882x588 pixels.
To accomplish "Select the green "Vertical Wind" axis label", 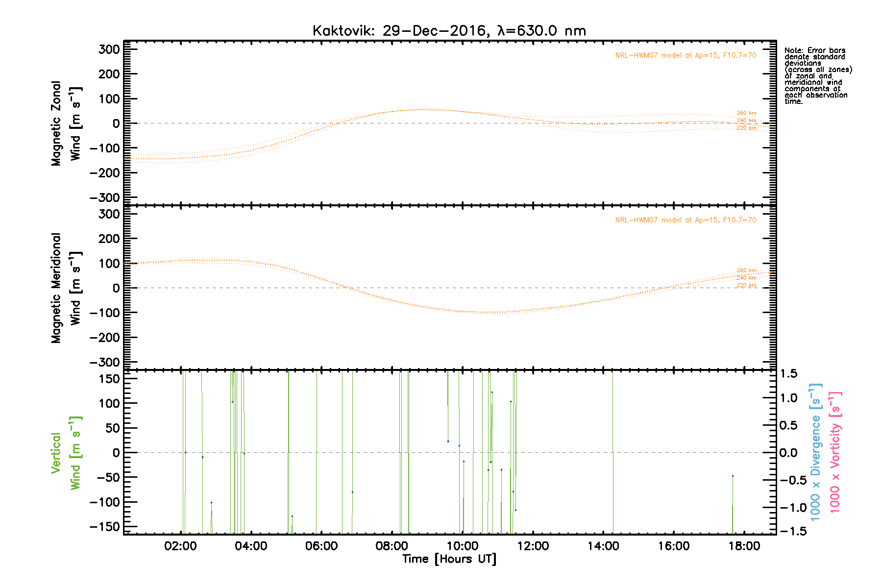I will pyautogui.click(x=66, y=453).
